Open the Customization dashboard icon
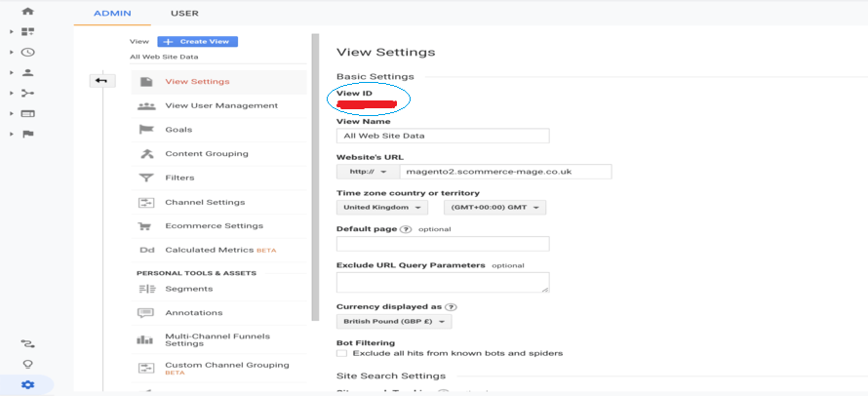 27,31
